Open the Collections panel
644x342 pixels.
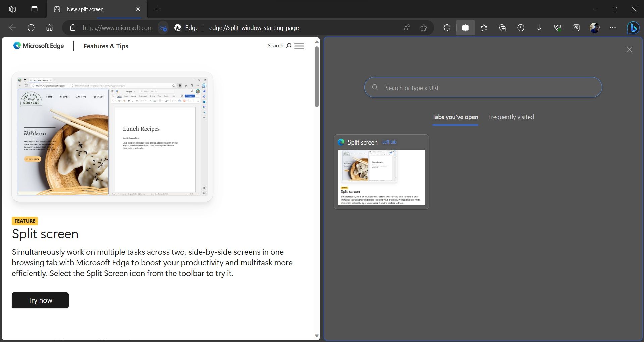click(502, 28)
